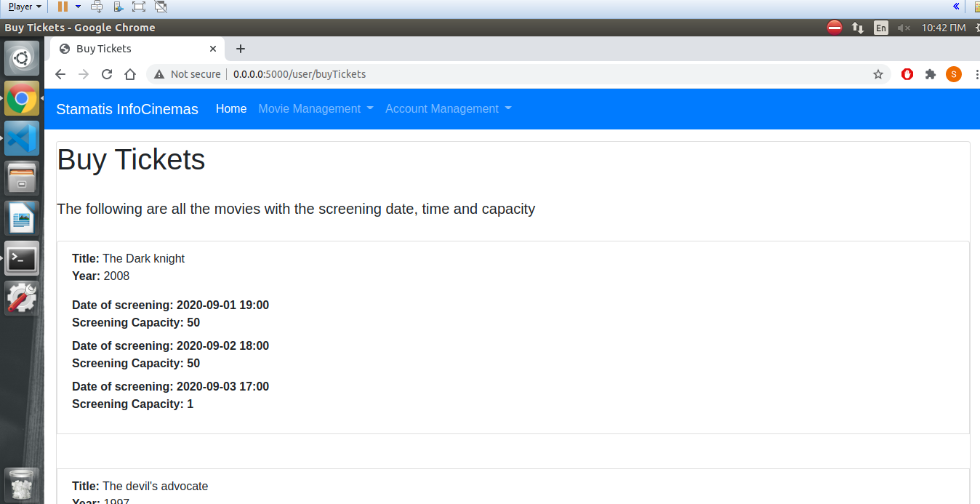Viewport: 980px width, 504px height.
Task: Click Stamatis InfoCinemas brand link
Action: (x=127, y=109)
